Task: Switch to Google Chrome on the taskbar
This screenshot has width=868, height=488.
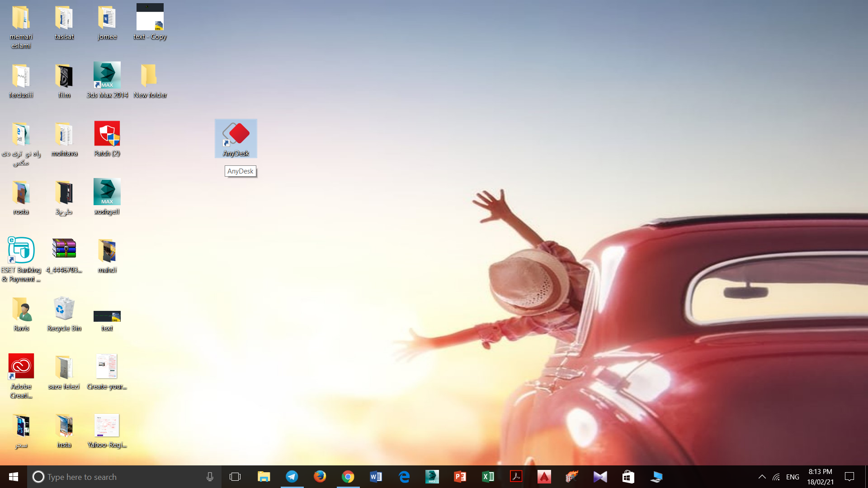Action: pyautogui.click(x=348, y=477)
